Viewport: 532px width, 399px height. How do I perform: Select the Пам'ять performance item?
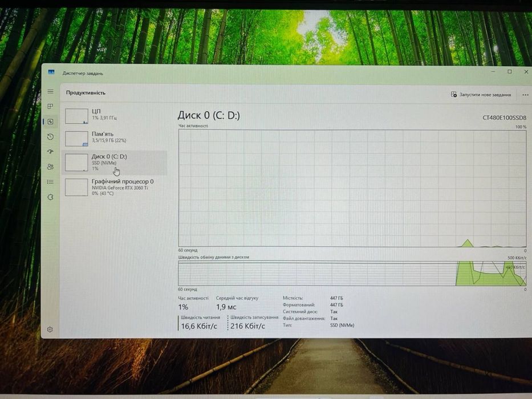coord(115,139)
